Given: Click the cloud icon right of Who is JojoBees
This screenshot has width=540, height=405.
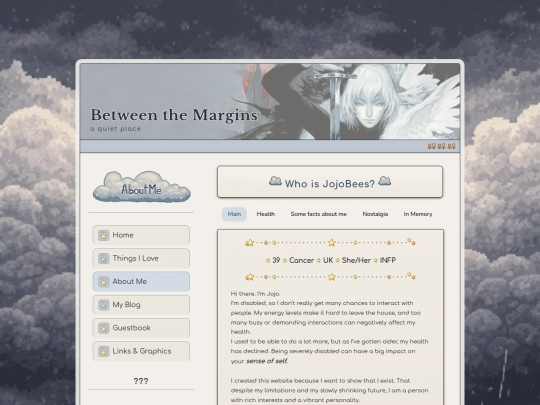Looking at the screenshot, I should [x=384, y=181].
